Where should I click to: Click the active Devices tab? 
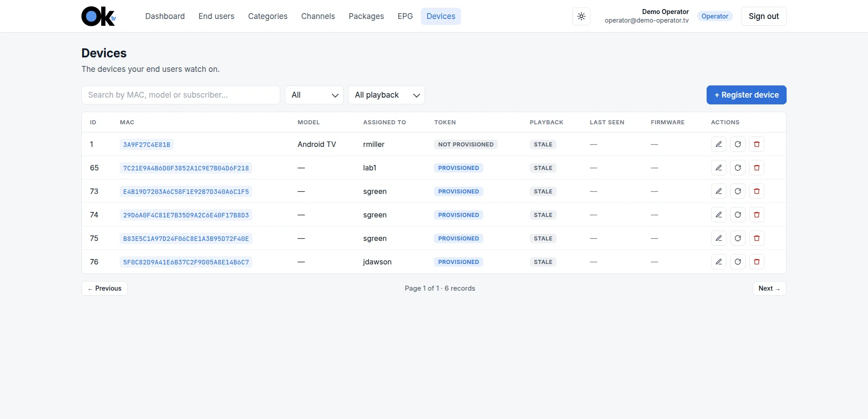pos(441,16)
